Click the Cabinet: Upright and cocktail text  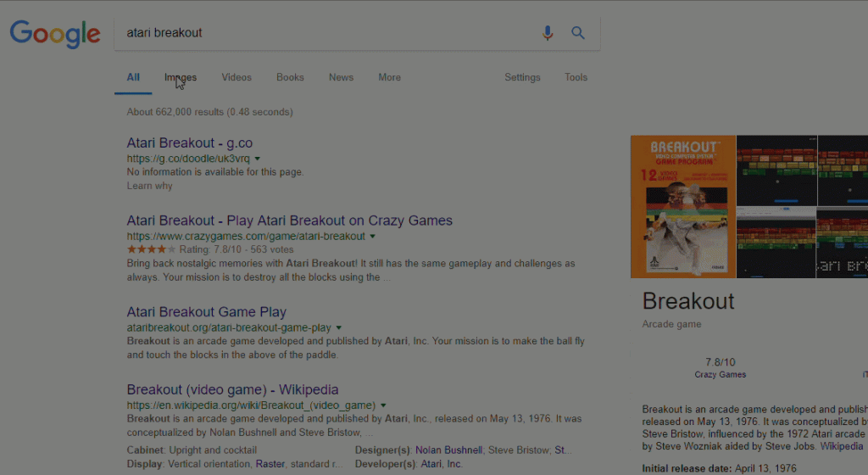pyautogui.click(x=192, y=450)
